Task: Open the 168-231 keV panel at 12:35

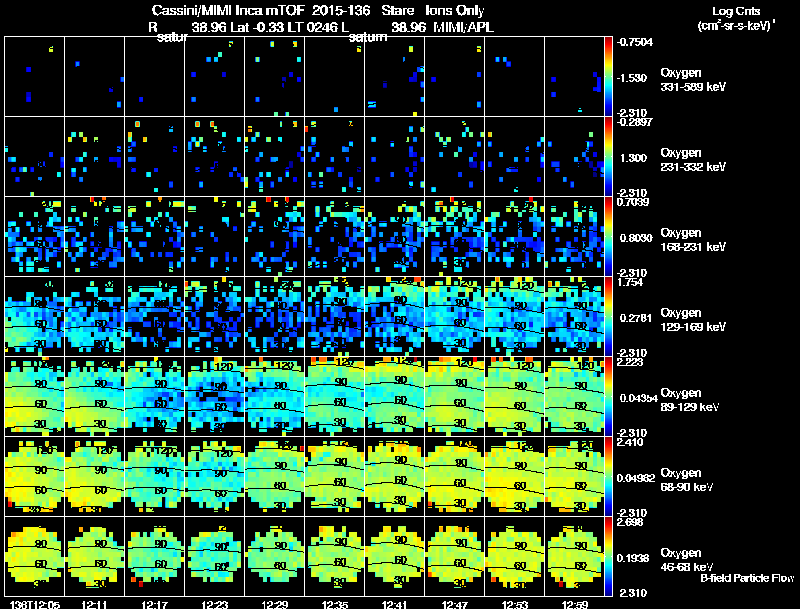Action: point(335,237)
